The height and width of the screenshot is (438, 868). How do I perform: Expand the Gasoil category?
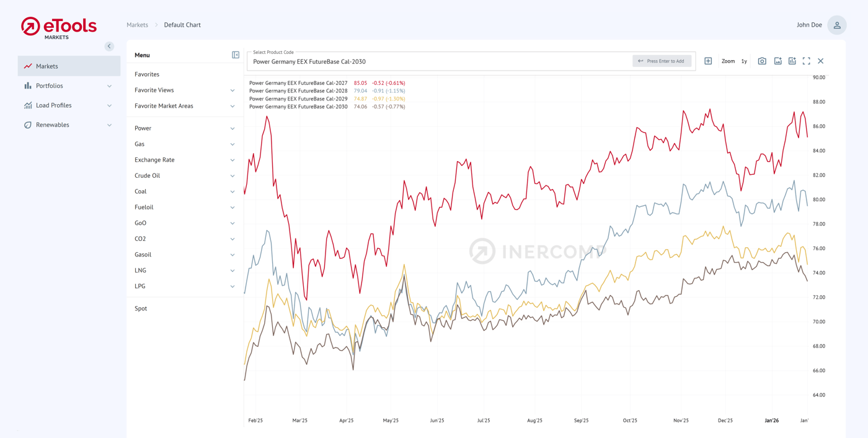pos(185,255)
